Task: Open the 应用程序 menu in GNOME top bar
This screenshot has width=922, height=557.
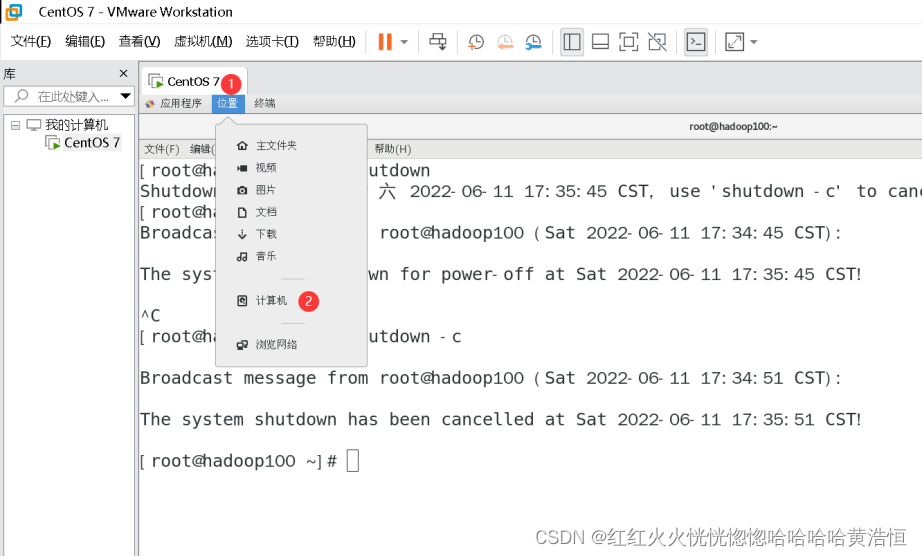Action: coord(174,104)
